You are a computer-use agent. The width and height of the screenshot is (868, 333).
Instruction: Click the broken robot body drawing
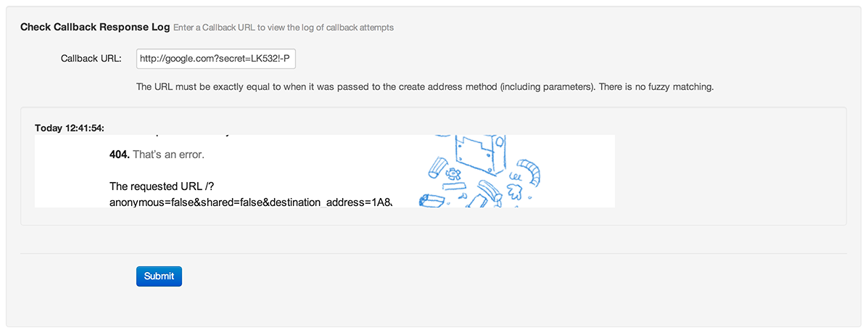[x=481, y=155]
